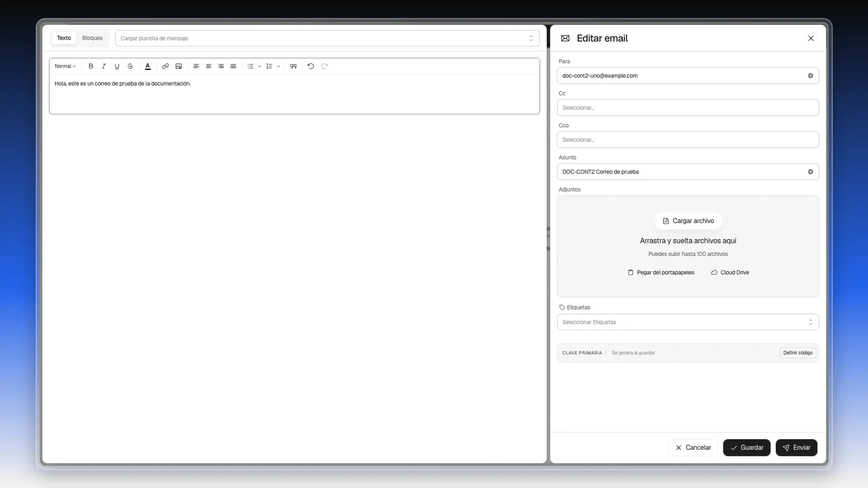Insert an image into the message
Image resolution: width=868 pixels, height=488 pixels.
[x=179, y=66]
